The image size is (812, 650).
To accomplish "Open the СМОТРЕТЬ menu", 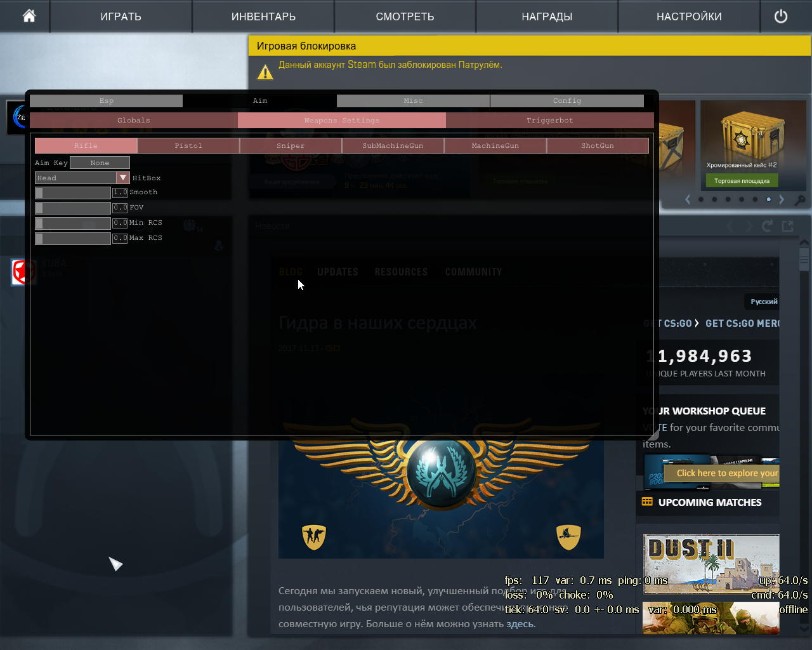I will 405,17.
